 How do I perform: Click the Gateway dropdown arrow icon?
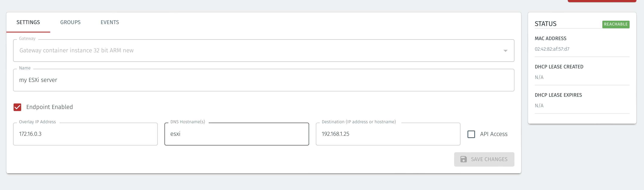505,51
